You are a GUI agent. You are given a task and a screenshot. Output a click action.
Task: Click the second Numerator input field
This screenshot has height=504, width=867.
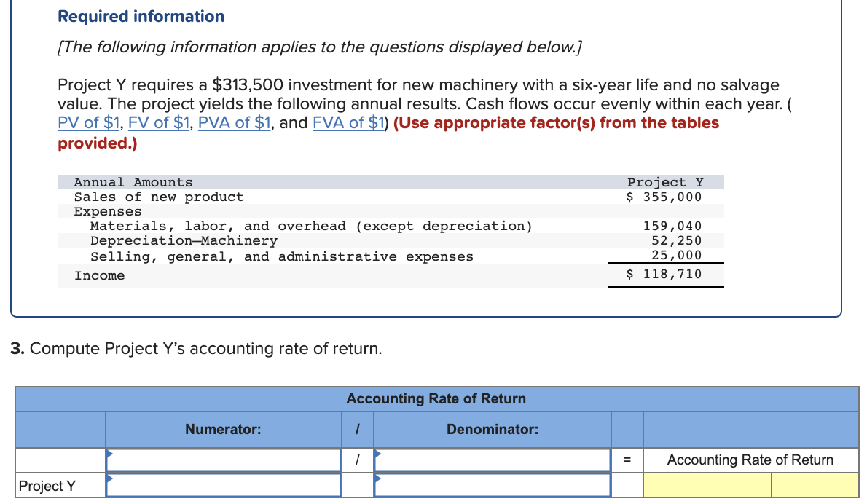[x=222, y=484]
